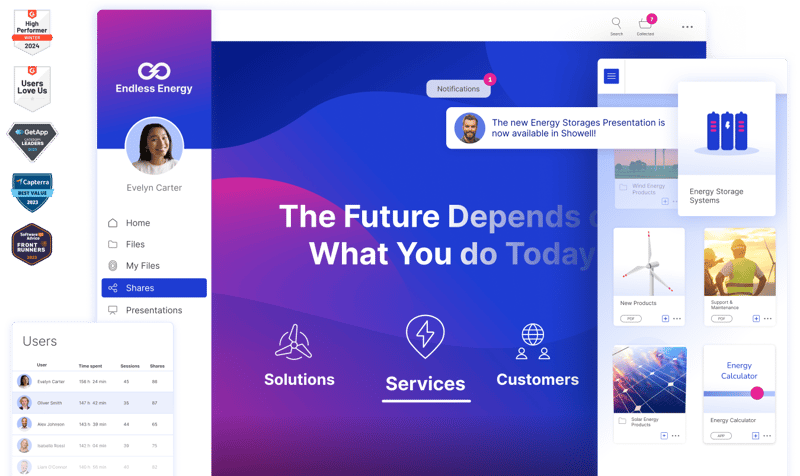Click the blue hamburger menu icon
The image size is (800, 476).
click(x=611, y=76)
